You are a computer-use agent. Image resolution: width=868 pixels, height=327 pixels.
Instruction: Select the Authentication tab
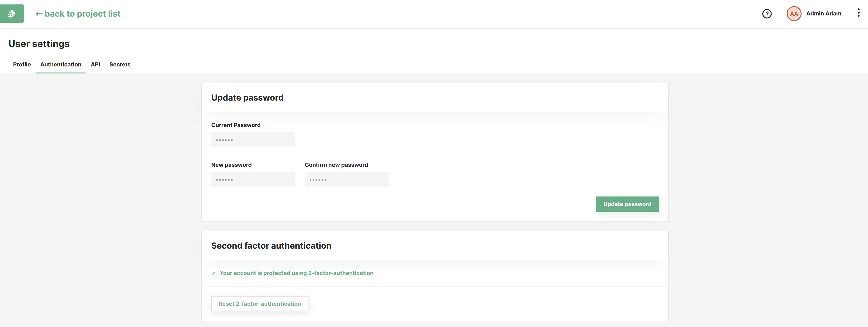tap(60, 64)
